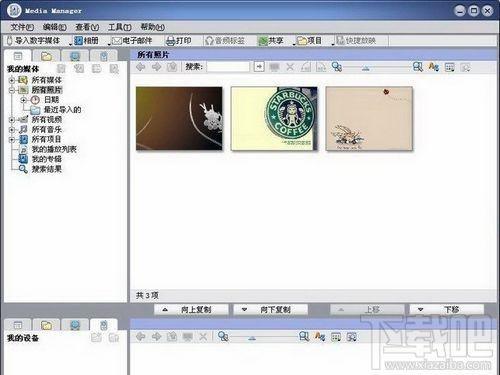Click the 上移 button
This screenshot has width=500, height=375.
coord(367,310)
